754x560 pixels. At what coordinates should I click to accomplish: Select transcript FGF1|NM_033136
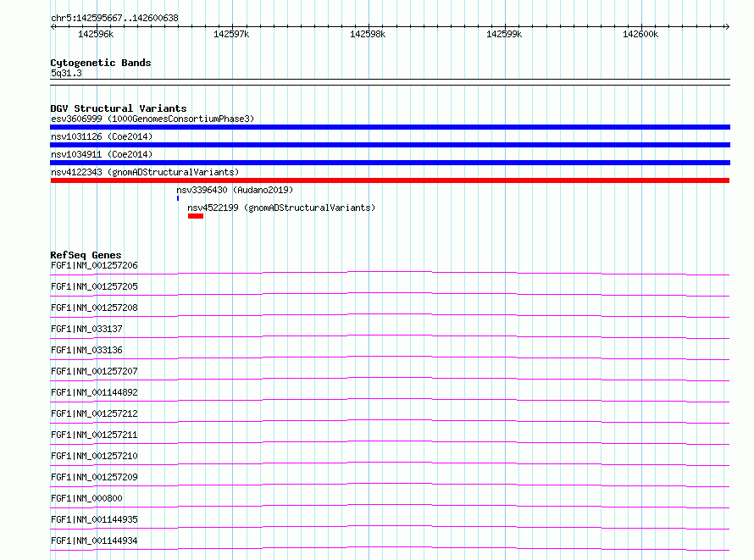click(x=86, y=350)
